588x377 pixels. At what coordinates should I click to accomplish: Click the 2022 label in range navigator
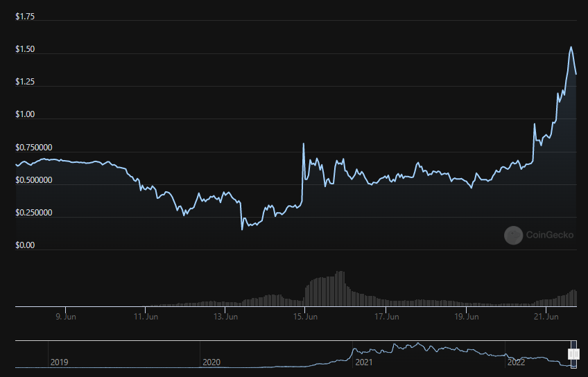(x=517, y=362)
